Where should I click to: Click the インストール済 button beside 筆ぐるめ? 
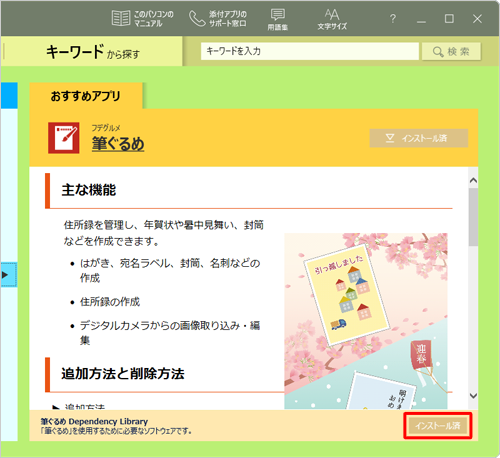[x=419, y=138]
